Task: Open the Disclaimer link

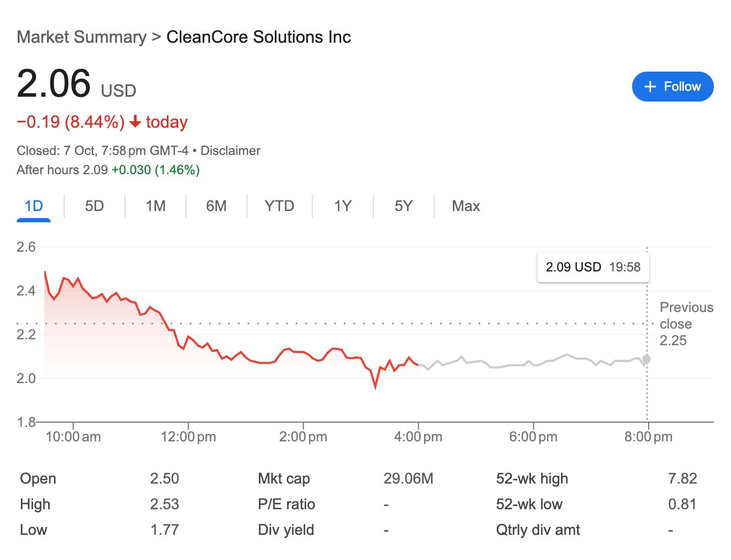Action: click(230, 151)
